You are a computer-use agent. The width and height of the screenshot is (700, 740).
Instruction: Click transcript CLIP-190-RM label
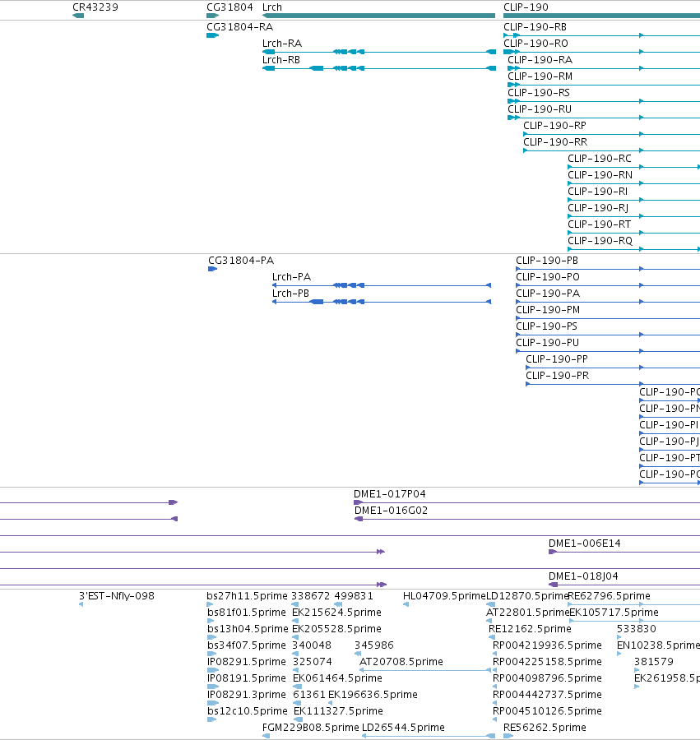click(540, 76)
